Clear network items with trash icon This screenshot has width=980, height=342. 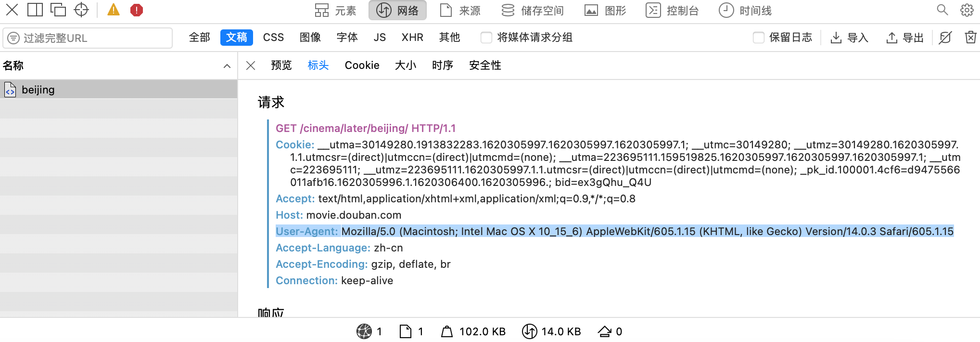pyautogui.click(x=970, y=38)
